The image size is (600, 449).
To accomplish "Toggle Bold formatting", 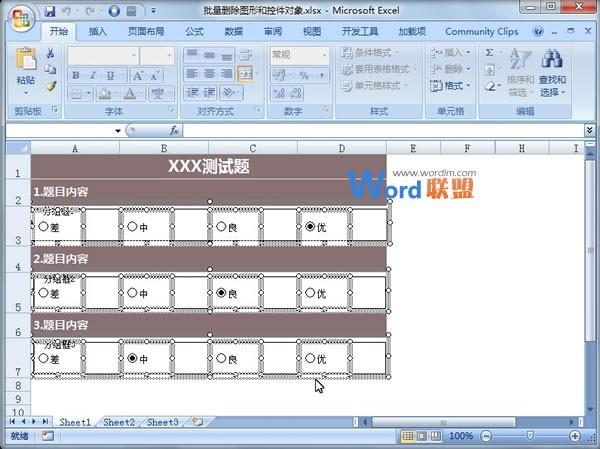I will (76, 75).
